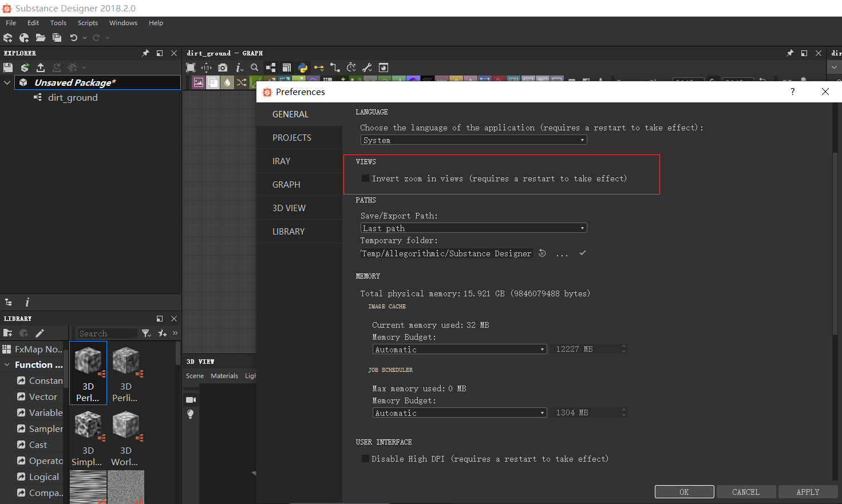
Task: Click the timing clock icon in Graph toolbar
Action: pos(351,68)
